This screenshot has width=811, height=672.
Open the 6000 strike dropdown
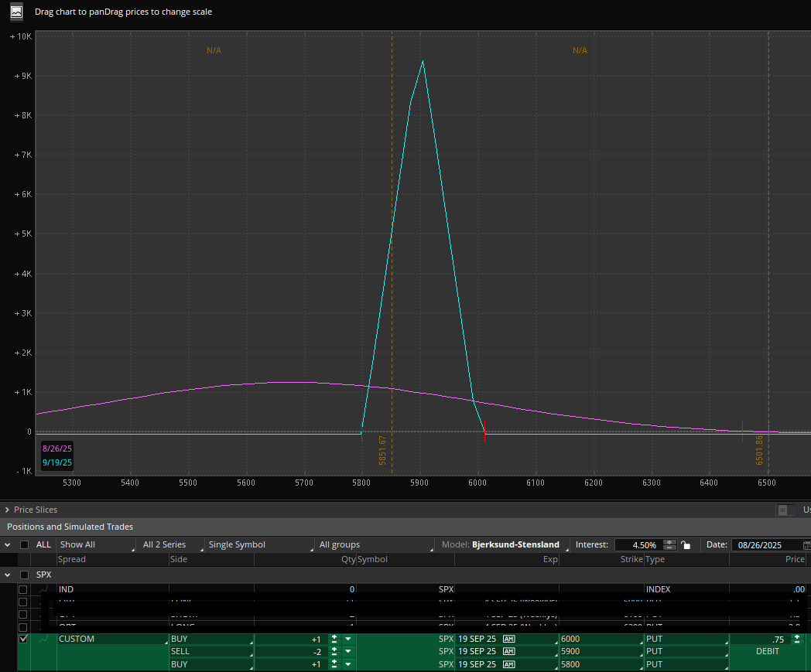(x=601, y=639)
